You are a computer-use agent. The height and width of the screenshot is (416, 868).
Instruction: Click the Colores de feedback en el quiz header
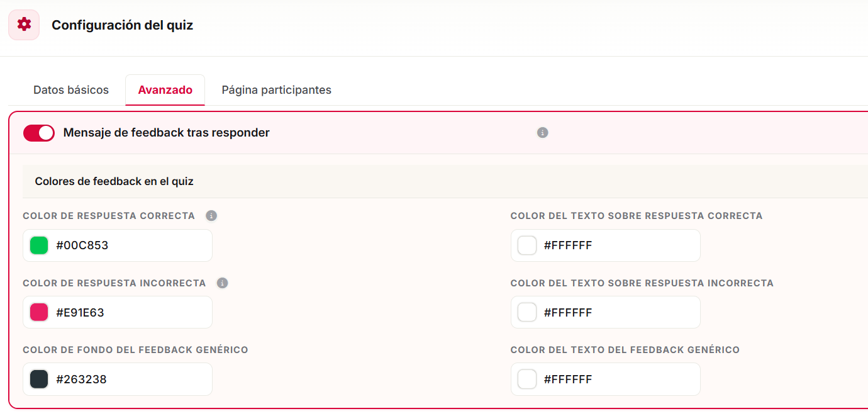click(114, 181)
